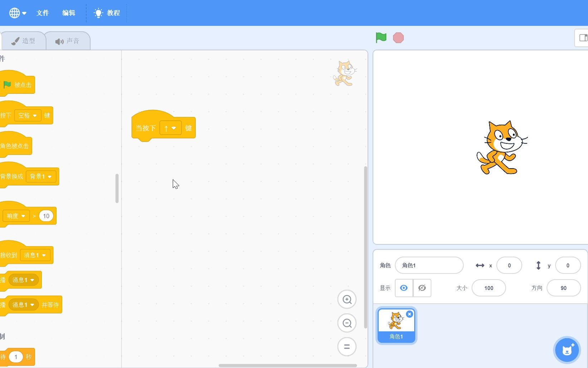Screen dimensions: 588x368
Task: Click the 方向 direction field showing 90
Action: tap(564, 288)
